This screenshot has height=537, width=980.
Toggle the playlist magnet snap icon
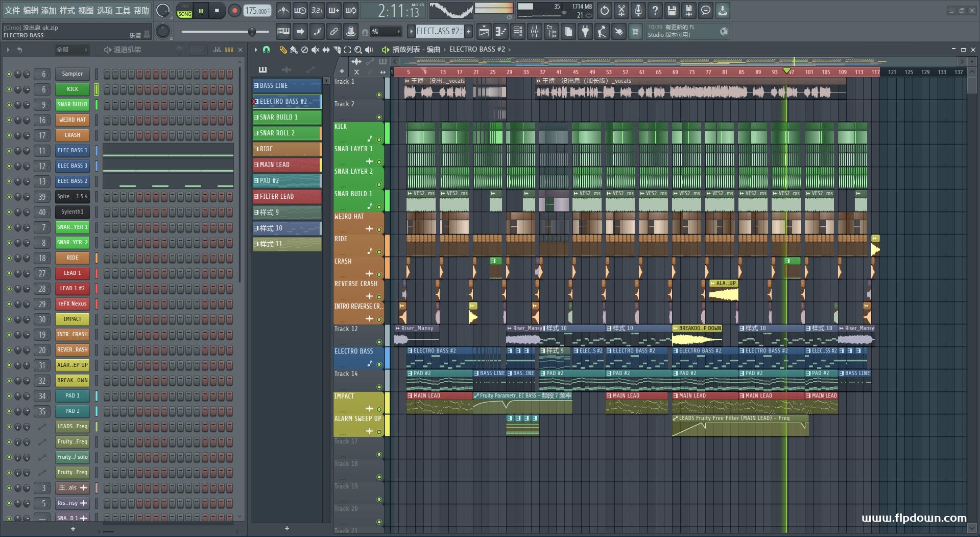(x=266, y=50)
